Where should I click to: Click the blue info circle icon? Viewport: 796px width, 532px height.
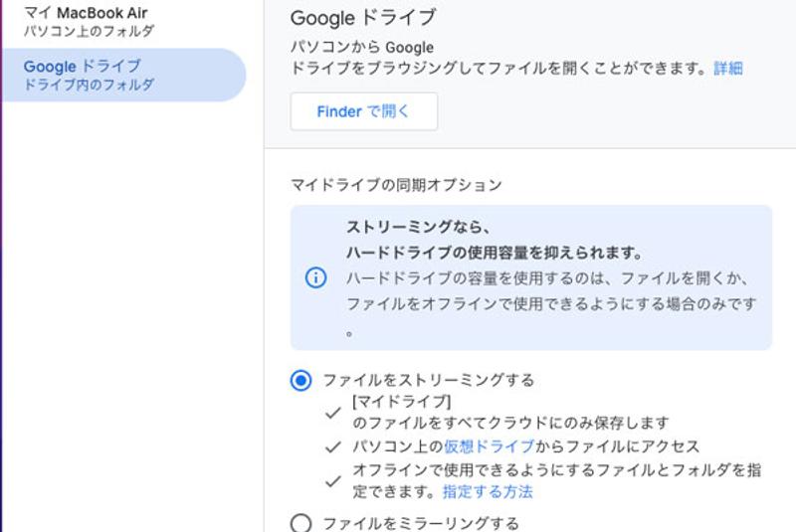tap(315, 277)
